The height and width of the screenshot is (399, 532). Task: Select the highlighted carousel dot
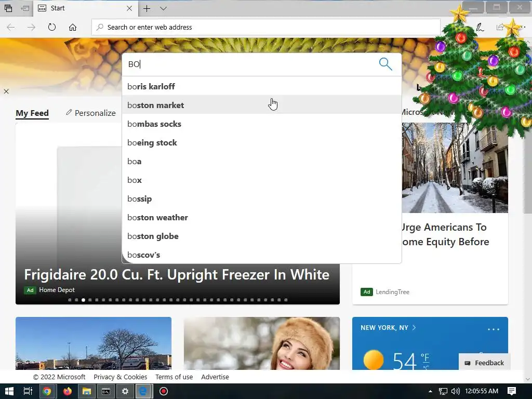(x=83, y=300)
